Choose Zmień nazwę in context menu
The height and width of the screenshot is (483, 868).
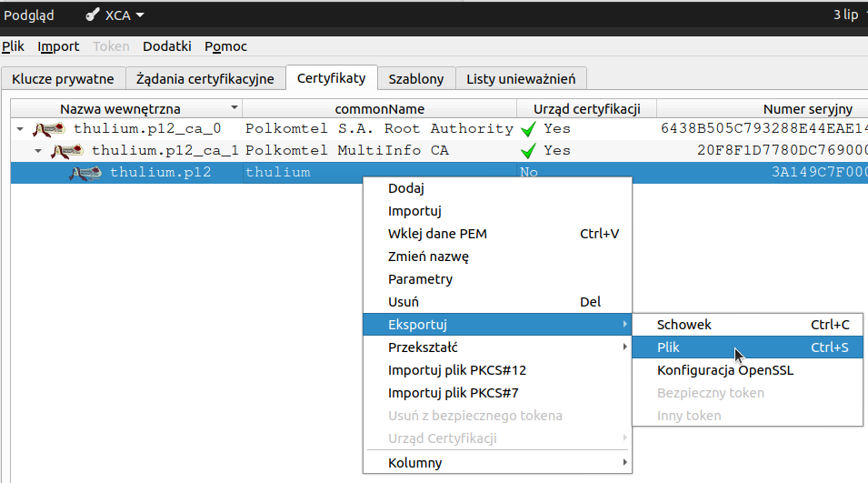click(497, 257)
